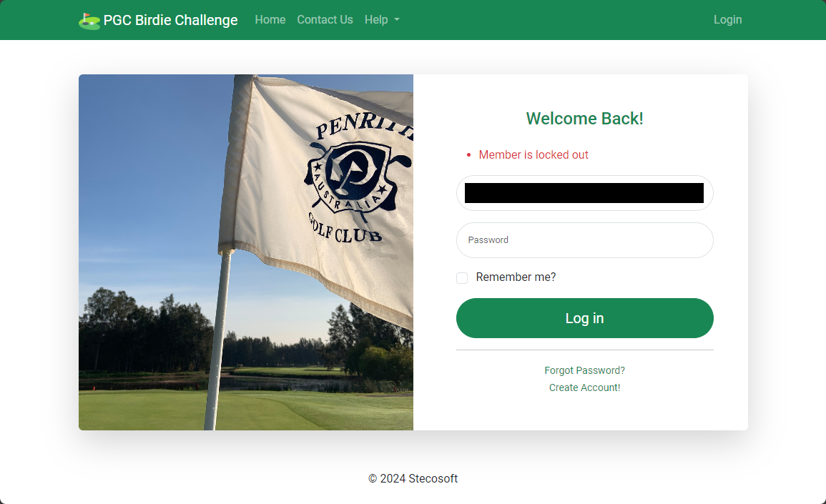
Task: Follow the Create Account! link
Action: point(585,387)
